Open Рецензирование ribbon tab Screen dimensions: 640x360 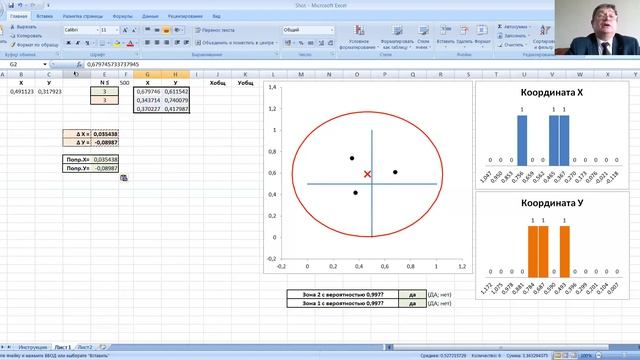tap(185, 16)
